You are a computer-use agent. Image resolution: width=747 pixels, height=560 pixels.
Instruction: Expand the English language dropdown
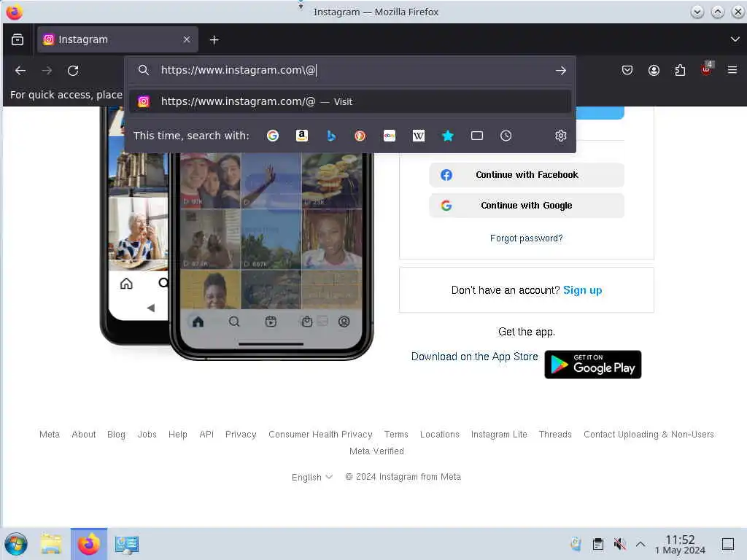pyautogui.click(x=312, y=477)
